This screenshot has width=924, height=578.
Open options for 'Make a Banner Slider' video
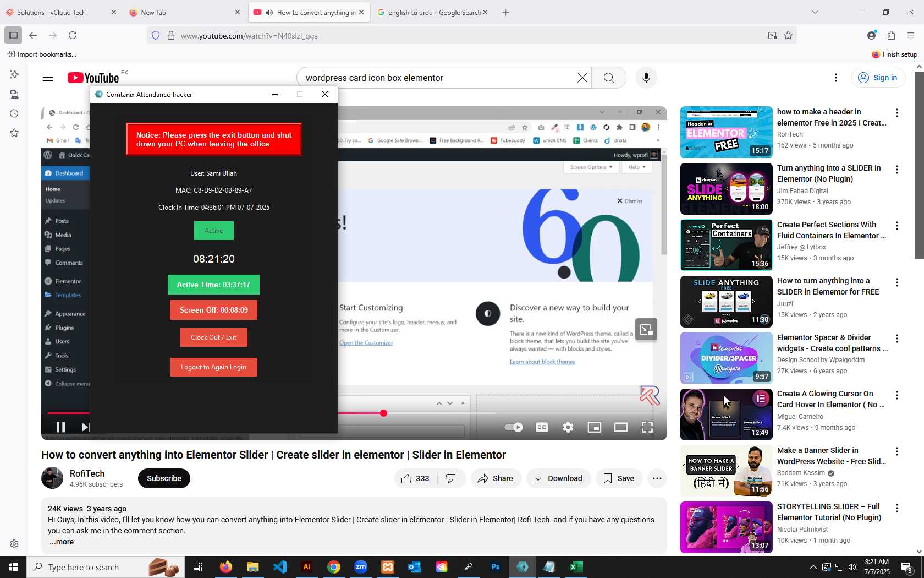click(897, 451)
